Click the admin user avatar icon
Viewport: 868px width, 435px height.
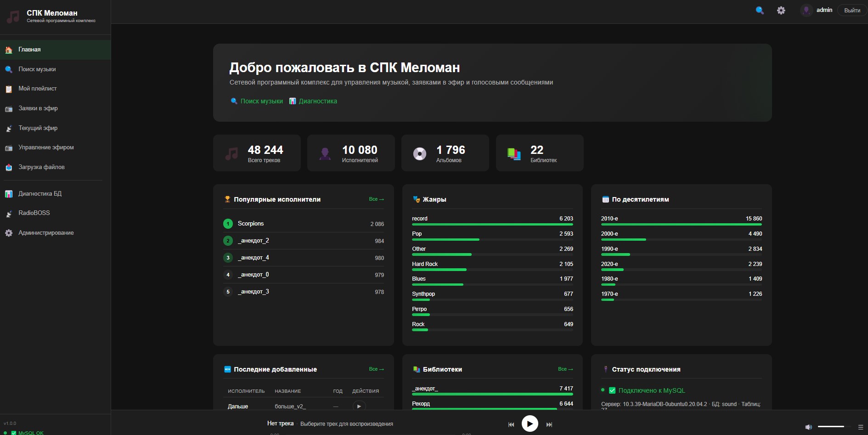tap(806, 10)
